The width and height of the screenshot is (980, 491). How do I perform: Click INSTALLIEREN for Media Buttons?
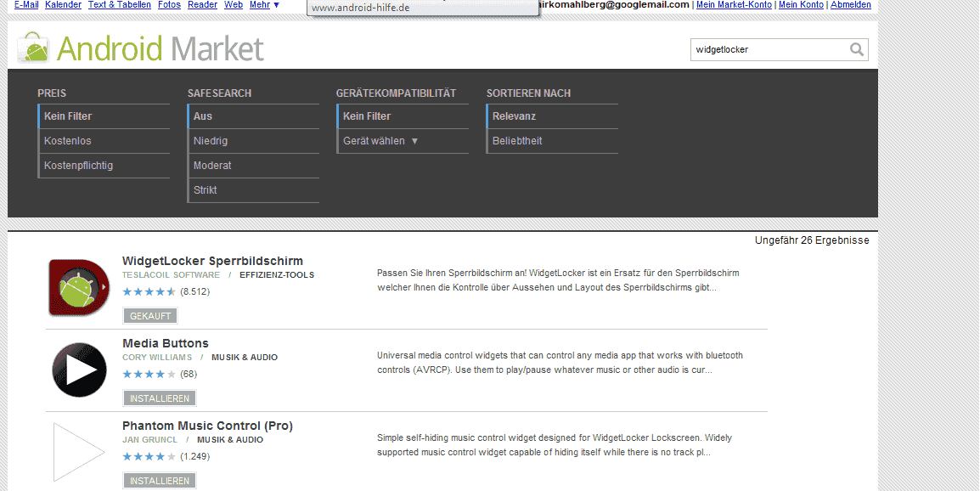pos(160,398)
